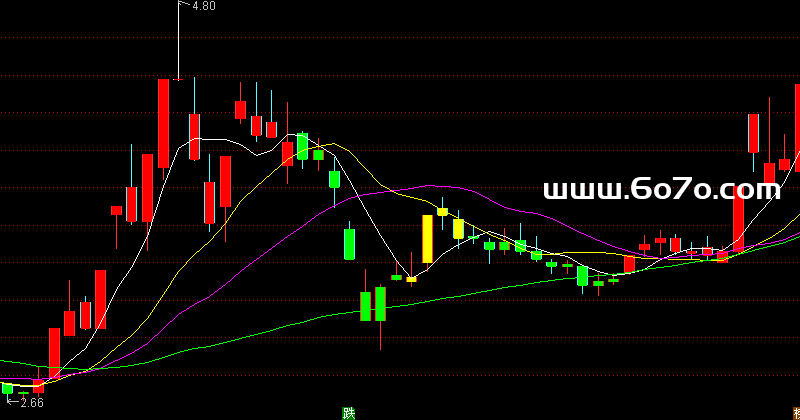Open the www.6o7o.com watermark link
The height and width of the screenshot is (420, 800).
661,190
